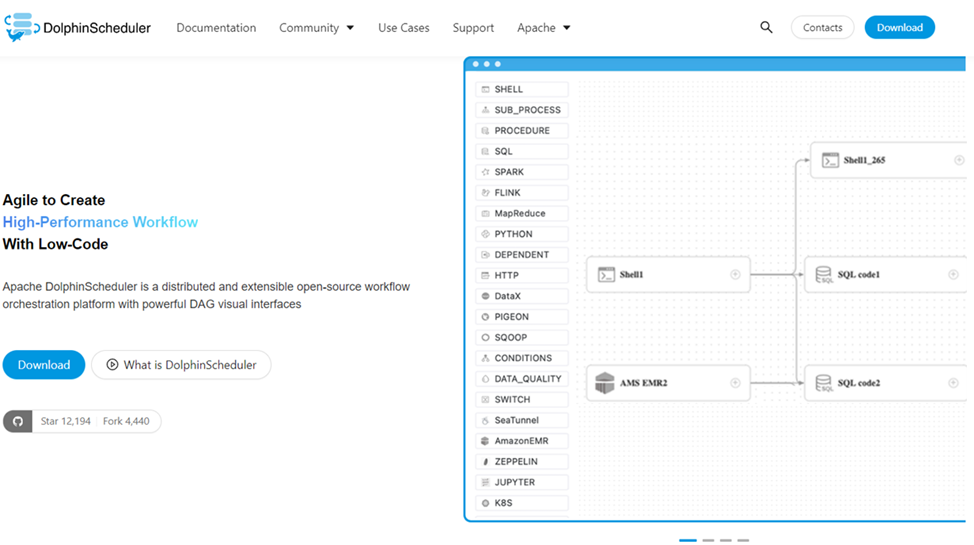This screenshot has height=545, width=974.
Task: Click the AMS EMR2 node label
Action: [x=644, y=383]
